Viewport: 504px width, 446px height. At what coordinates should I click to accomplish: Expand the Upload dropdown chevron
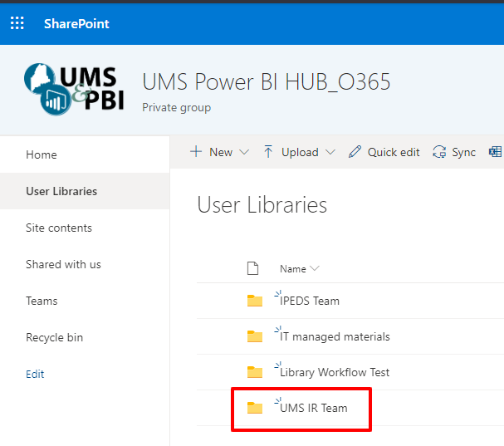pyautogui.click(x=330, y=152)
